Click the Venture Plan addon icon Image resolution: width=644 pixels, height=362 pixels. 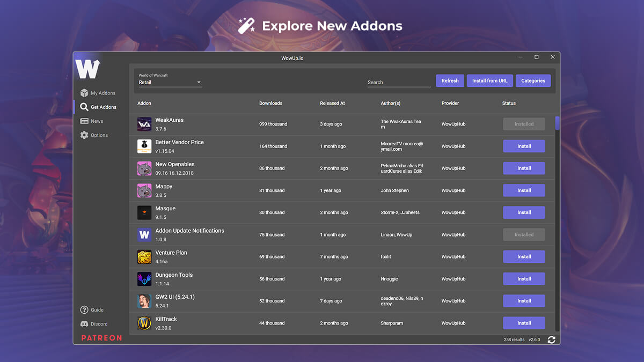point(144,257)
